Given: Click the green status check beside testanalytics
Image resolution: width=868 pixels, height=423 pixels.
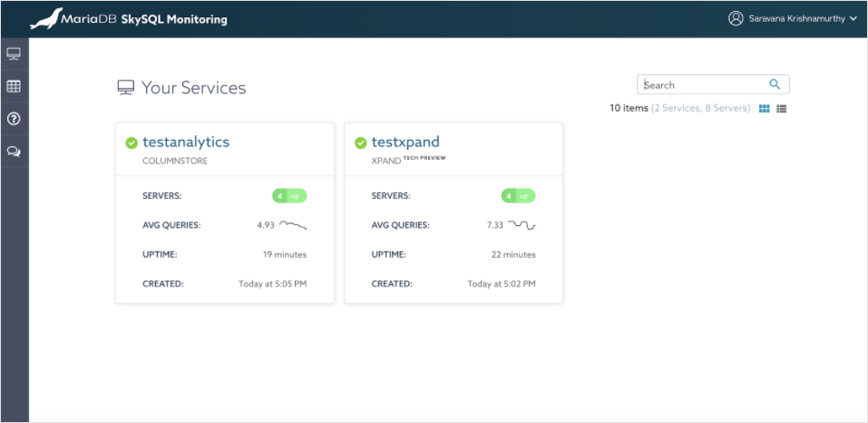Looking at the screenshot, I should pos(132,143).
